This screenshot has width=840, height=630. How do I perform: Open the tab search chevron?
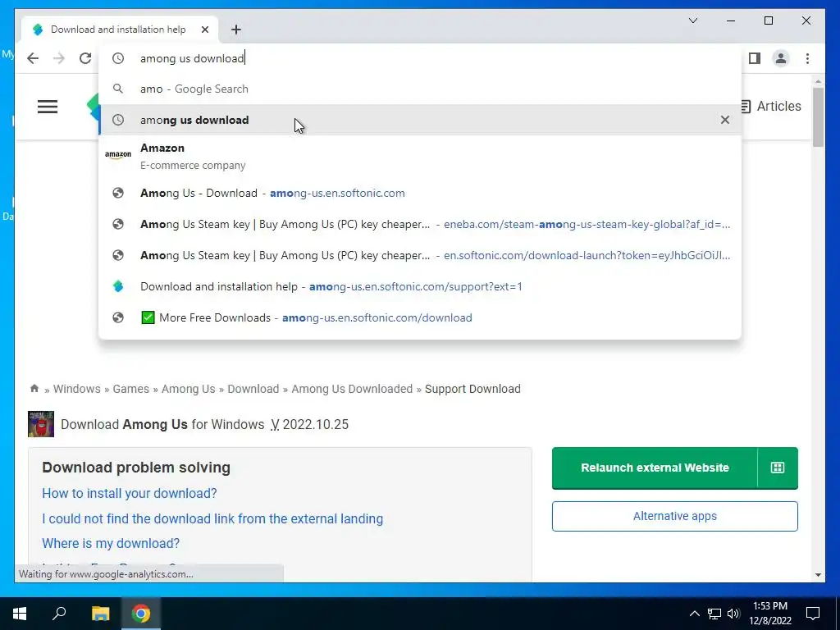(x=692, y=21)
